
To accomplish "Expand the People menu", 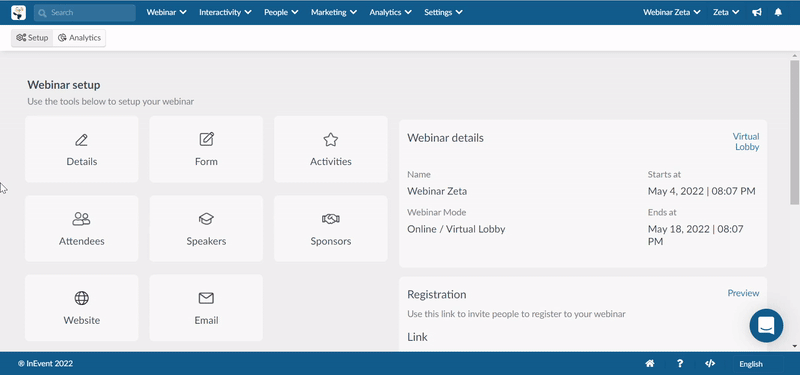I will pos(281,12).
